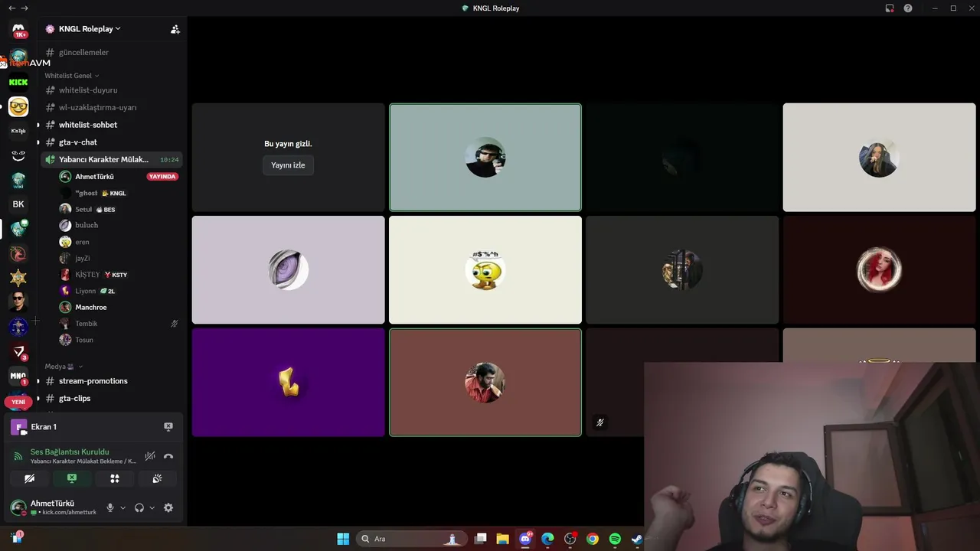Image resolution: width=980 pixels, height=551 pixels.
Task: Select user Tembik in voice list
Action: 119,324
